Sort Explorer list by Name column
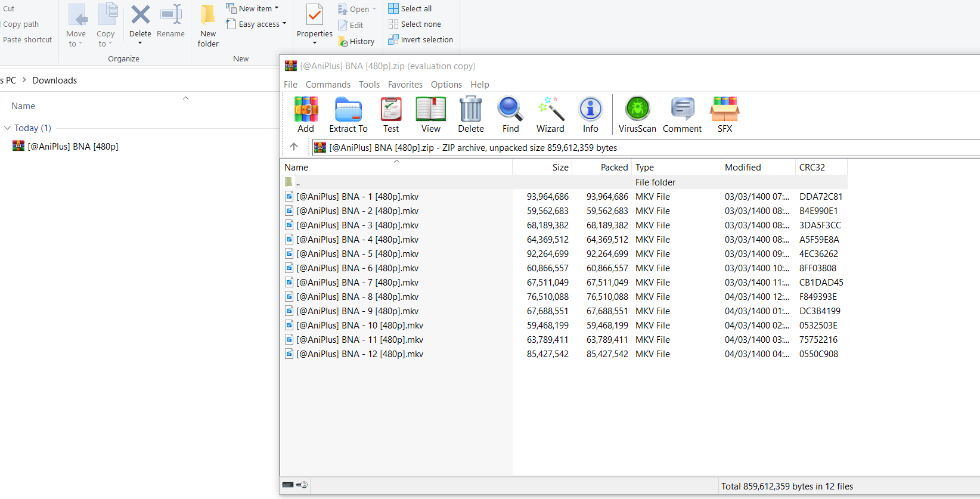Screen dimensions: 980x499 23,106
